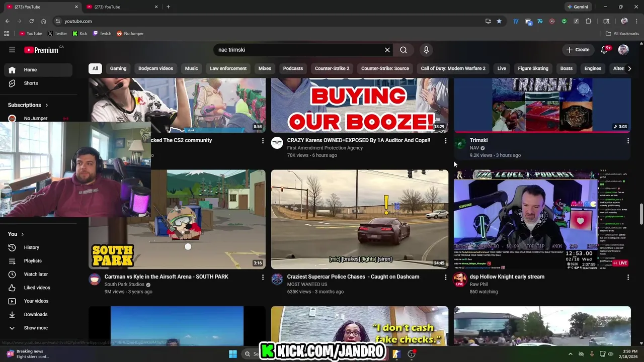
Task: Open the YouTube account avatar menu
Action: pyautogui.click(x=623, y=50)
